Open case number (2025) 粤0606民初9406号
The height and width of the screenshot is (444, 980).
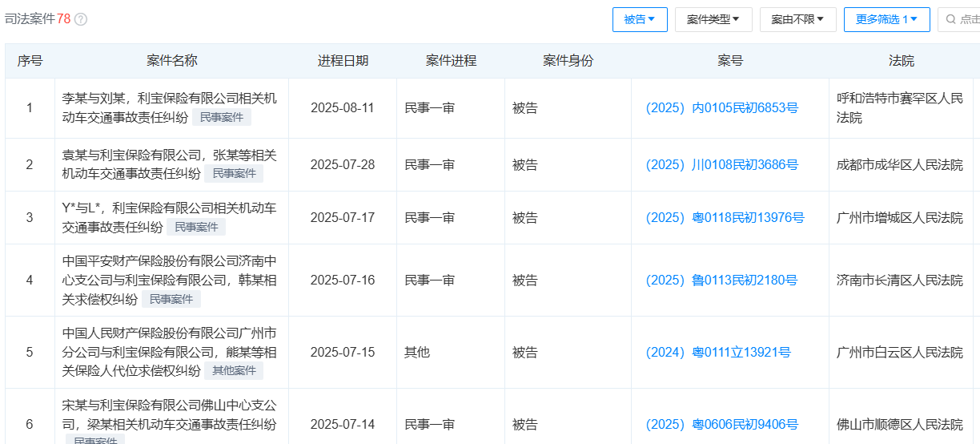click(x=721, y=424)
